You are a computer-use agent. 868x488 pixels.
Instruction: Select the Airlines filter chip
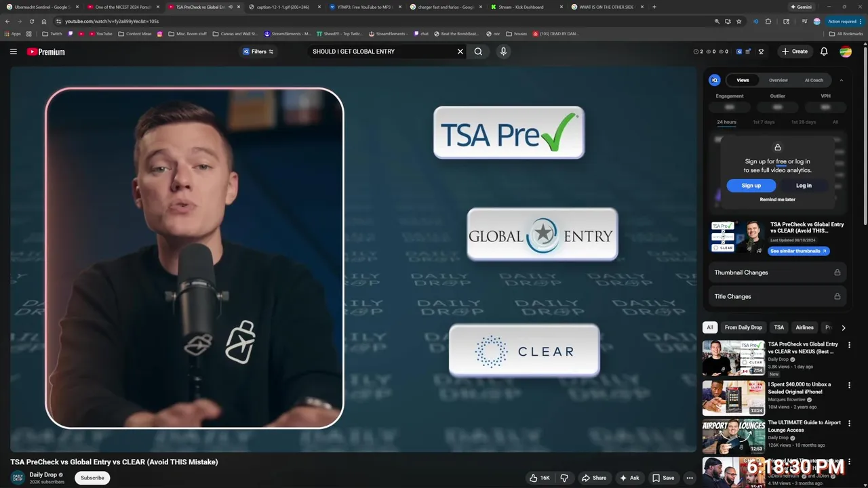804,327
